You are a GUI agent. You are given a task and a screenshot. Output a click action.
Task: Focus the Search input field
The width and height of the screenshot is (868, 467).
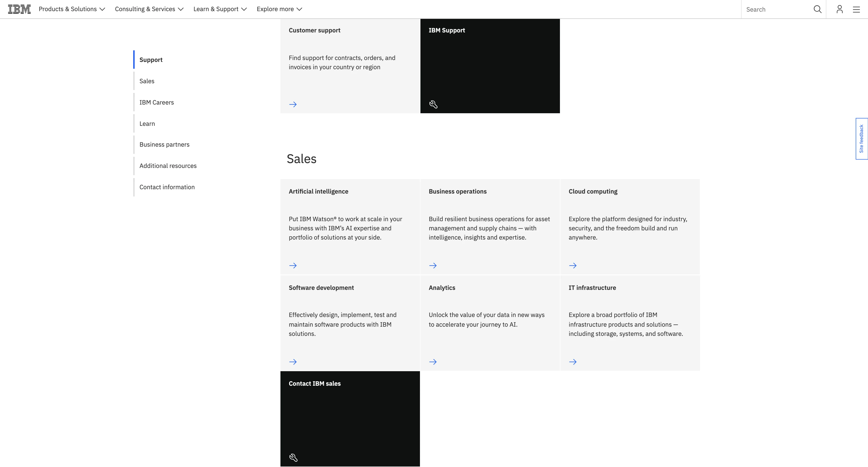[x=777, y=9]
